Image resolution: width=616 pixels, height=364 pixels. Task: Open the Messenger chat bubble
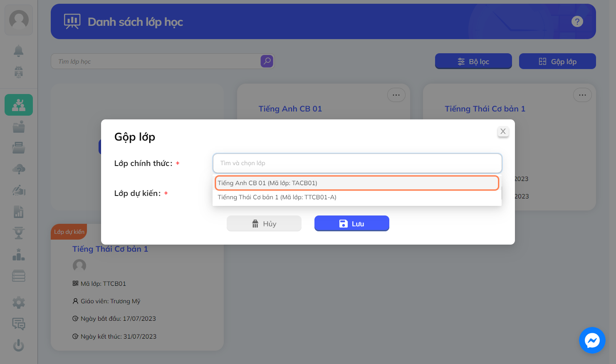click(592, 340)
